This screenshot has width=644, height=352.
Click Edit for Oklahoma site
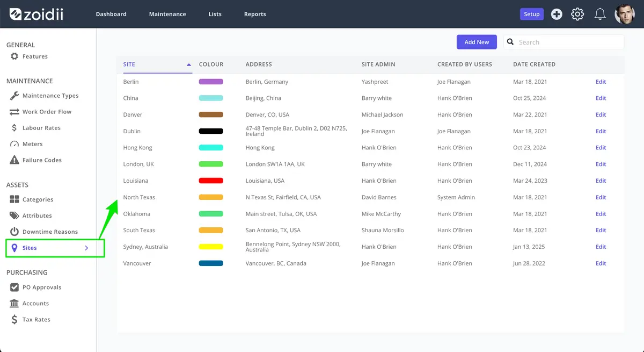601,214
